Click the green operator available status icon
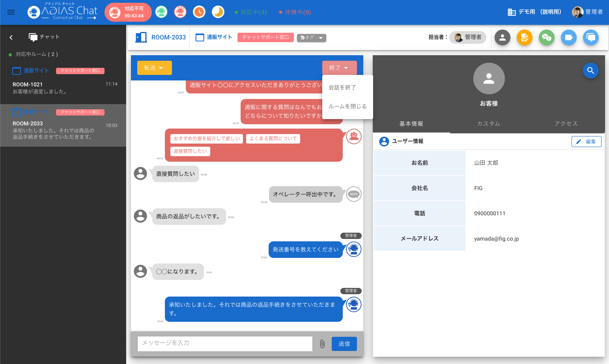This screenshot has height=364, width=609. pyautogui.click(x=161, y=12)
